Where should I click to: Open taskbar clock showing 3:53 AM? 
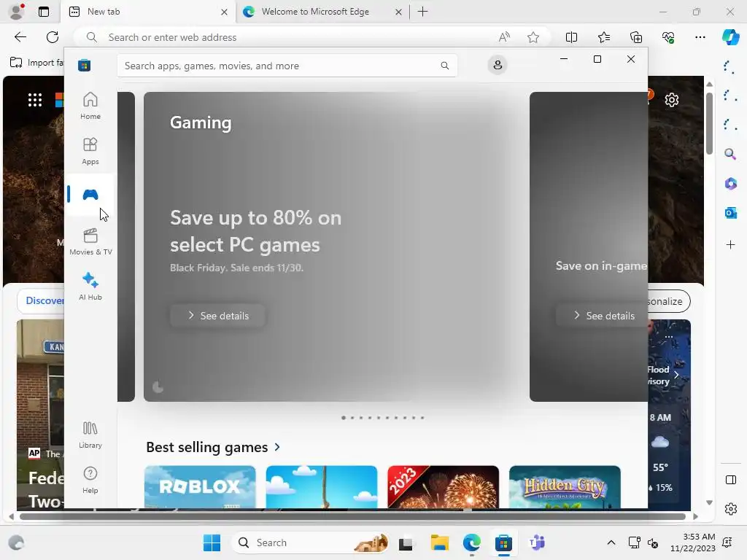point(693,542)
